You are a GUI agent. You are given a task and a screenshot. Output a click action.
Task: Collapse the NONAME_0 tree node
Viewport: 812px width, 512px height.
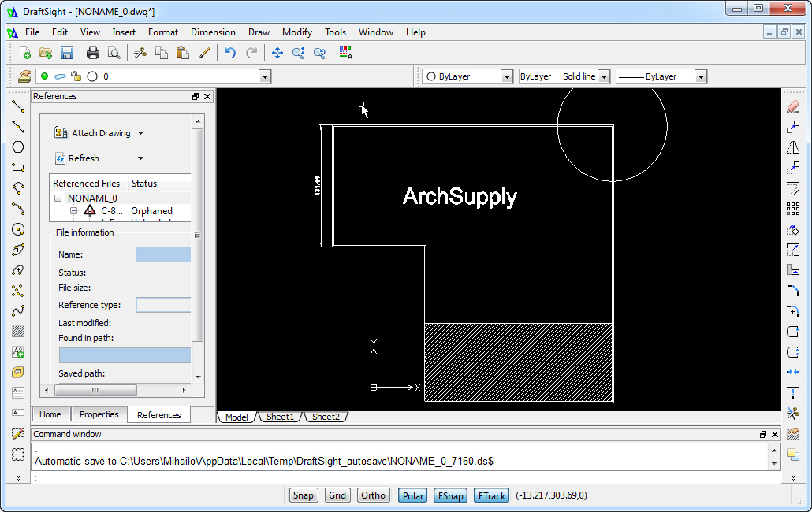58,198
